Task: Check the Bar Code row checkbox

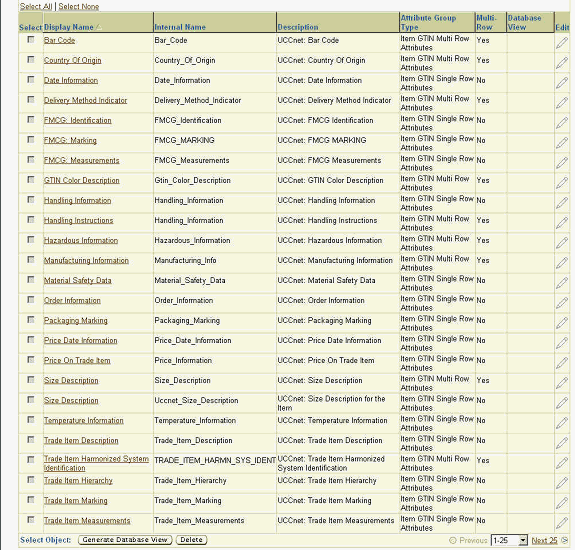Action: pos(31,40)
